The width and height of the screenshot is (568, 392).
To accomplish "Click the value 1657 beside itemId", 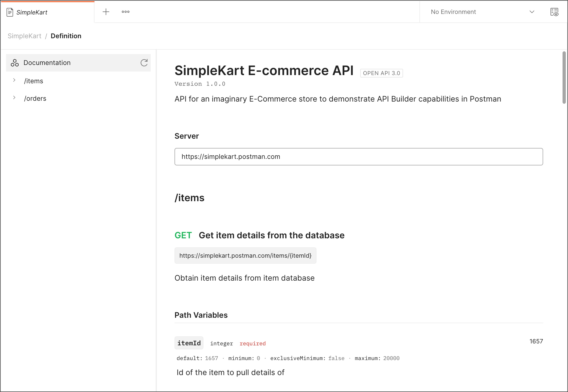I will click(536, 341).
